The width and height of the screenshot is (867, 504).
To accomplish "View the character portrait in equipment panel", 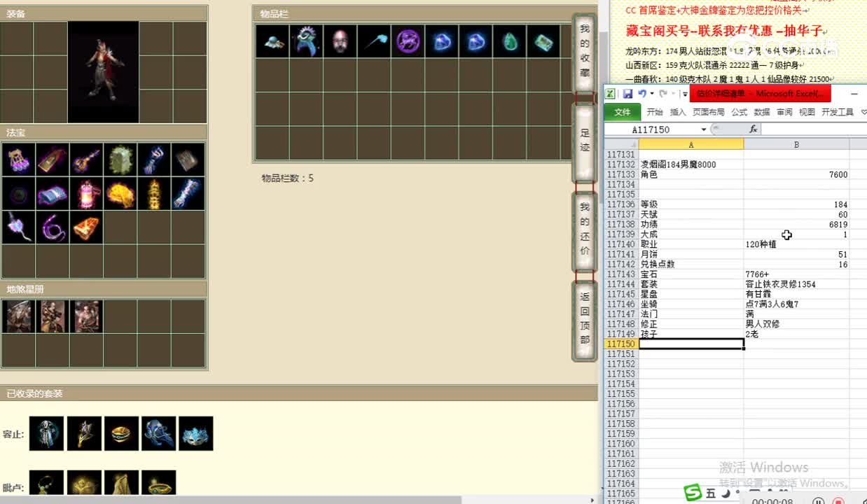I will [x=103, y=72].
